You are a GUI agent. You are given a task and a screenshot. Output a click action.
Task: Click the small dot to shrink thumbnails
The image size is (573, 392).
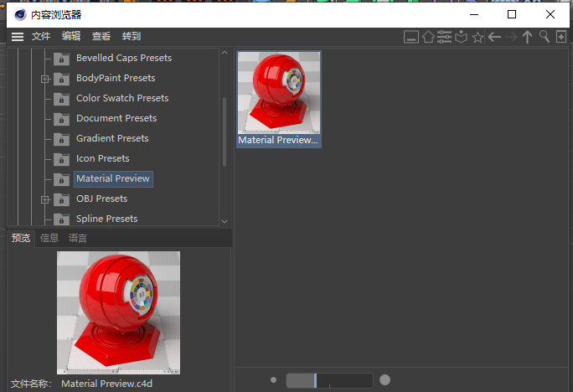click(273, 380)
